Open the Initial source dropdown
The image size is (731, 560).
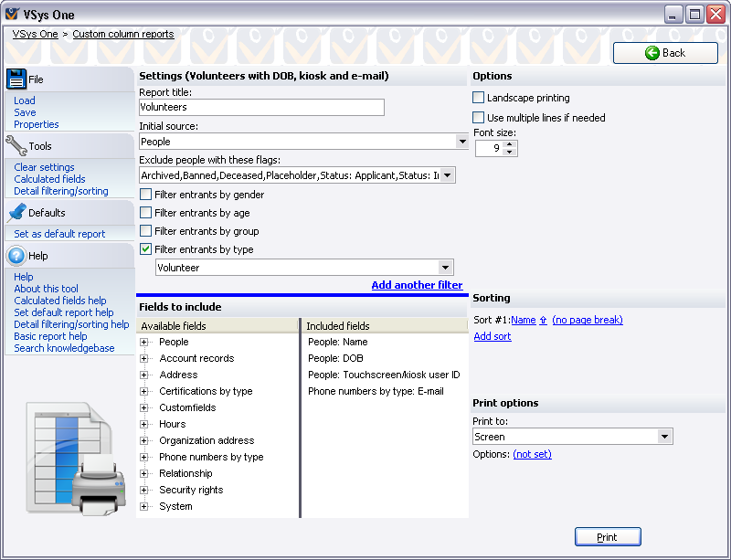tap(462, 142)
